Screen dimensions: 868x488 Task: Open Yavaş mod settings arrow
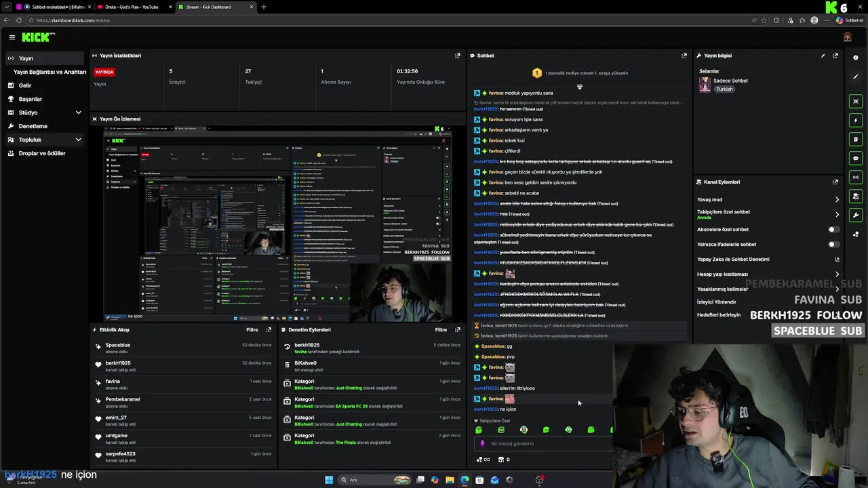[837, 199]
